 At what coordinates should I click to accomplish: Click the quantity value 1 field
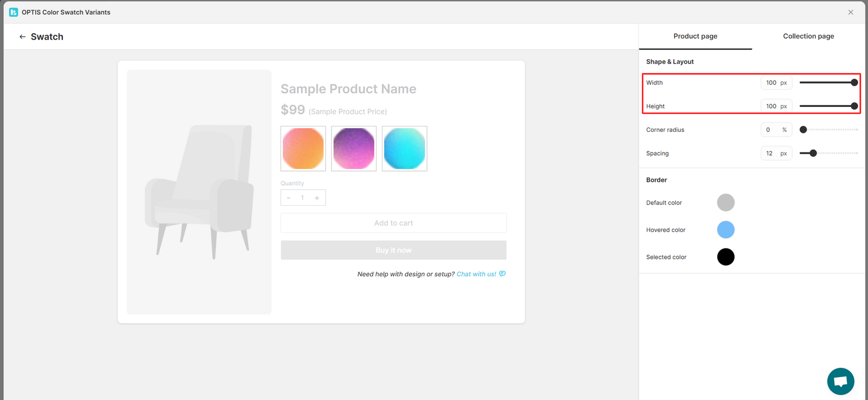click(303, 198)
